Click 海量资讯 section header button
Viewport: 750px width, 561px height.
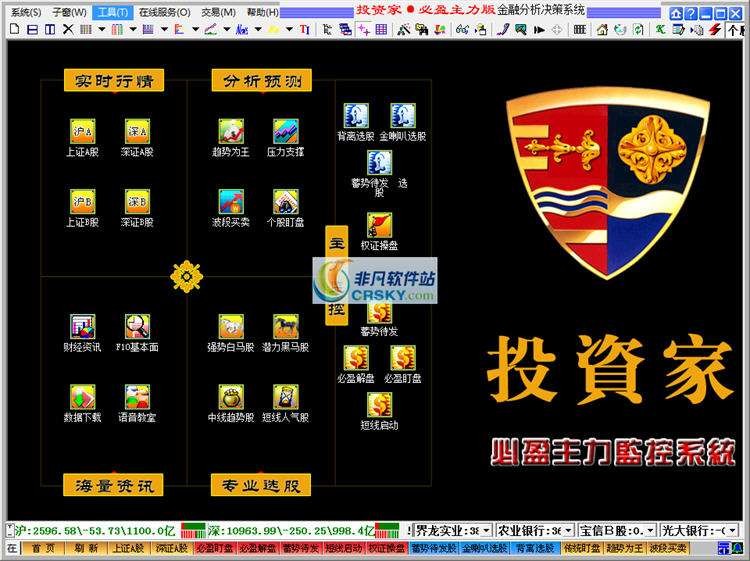tap(113, 485)
